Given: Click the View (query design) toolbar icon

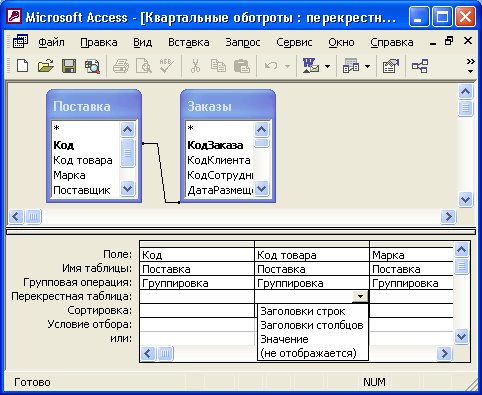Looking at the screenshot, I should coord(20,42).
